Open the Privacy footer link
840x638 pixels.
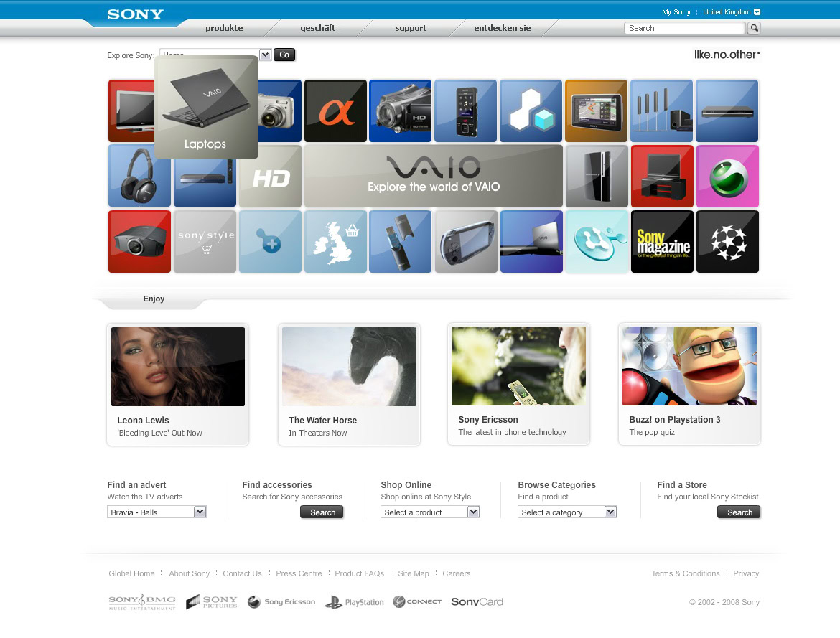(x=746, y=573)
